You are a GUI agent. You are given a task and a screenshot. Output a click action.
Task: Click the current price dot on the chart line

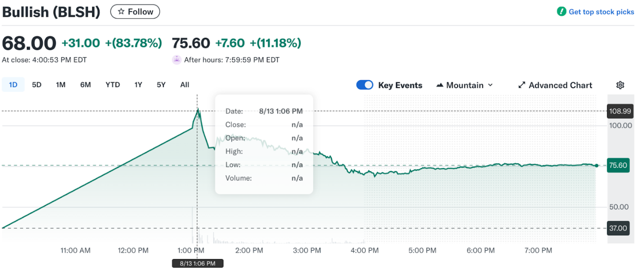pos(596,165)
